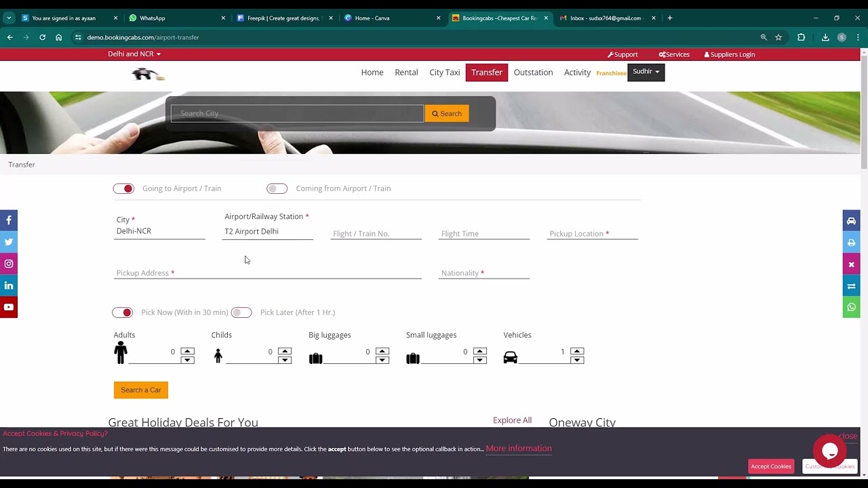Open the LinkedIn social sidebar icon
The image size is (868, 488).
coord(9,285)
